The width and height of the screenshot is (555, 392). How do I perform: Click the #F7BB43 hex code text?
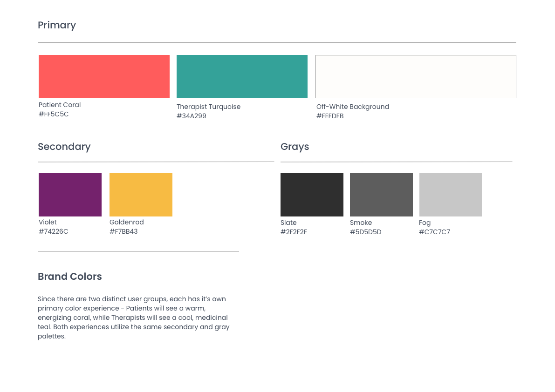pos(123,231)
